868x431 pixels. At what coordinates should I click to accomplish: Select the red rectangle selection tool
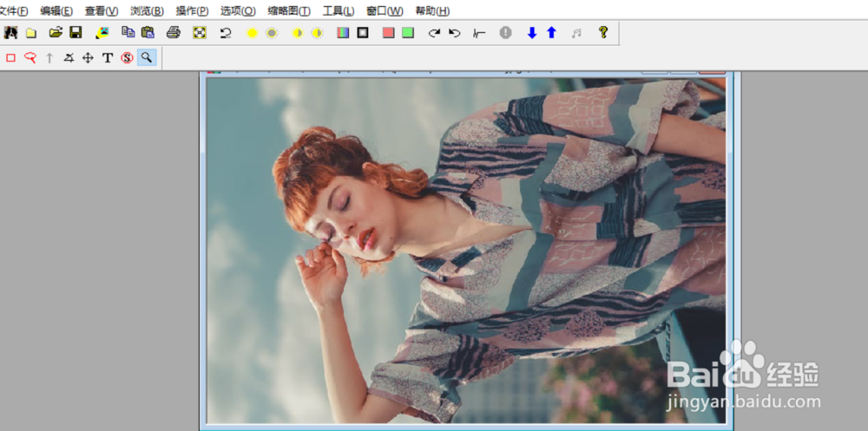(x=10, y=57)
